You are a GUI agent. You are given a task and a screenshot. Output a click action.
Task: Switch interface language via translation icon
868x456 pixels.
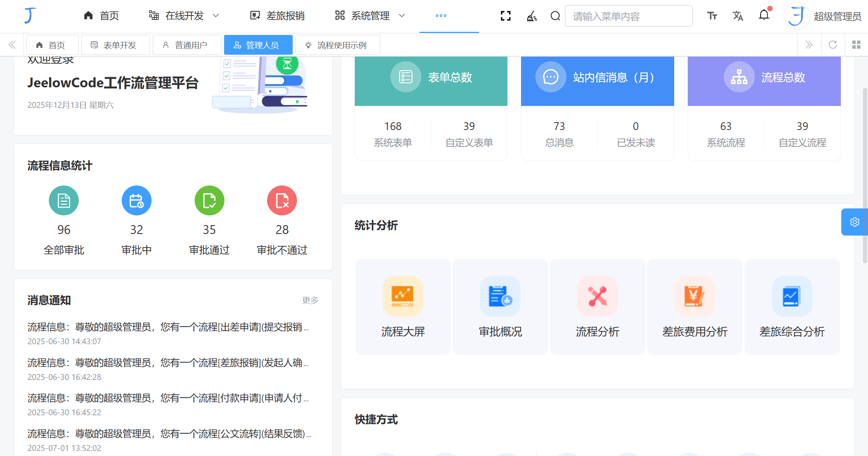[x=738, y=16]
